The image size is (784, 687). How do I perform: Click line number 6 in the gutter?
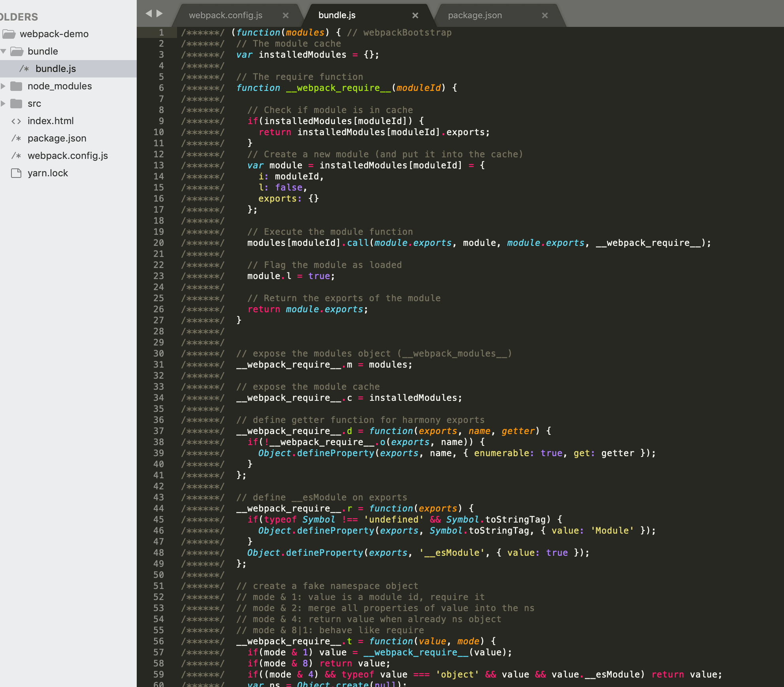(161, 88)
